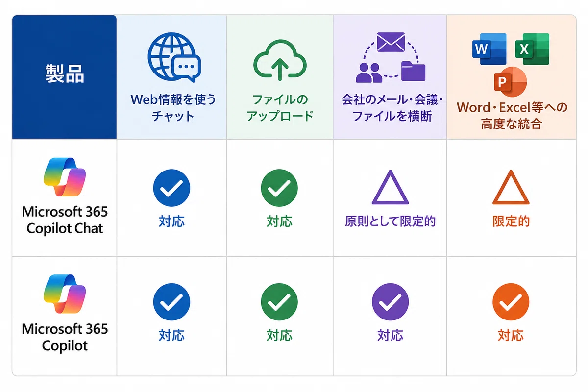Click the Web情報を使うチャット column label
The image size is (588, 392).
[173, 108]
